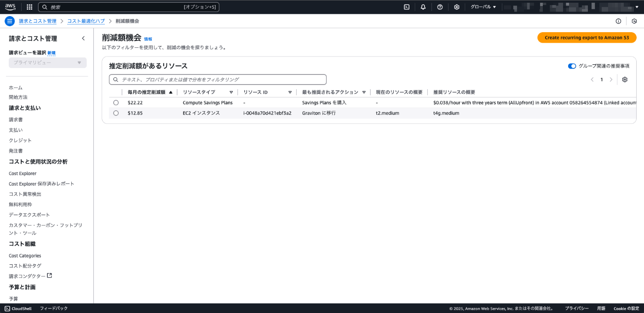Open 最も推奨されるアクション column filter arrow

coord(364,92)
